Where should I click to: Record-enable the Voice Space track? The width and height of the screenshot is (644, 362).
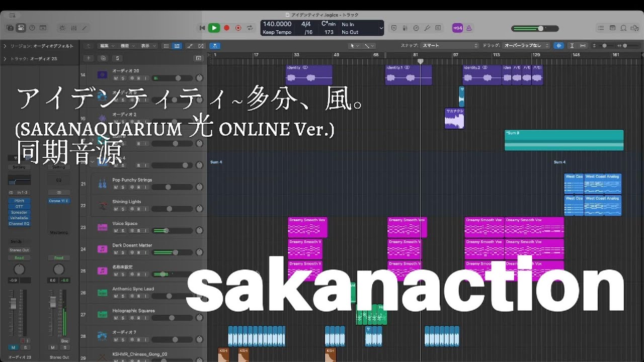[139, 231]
